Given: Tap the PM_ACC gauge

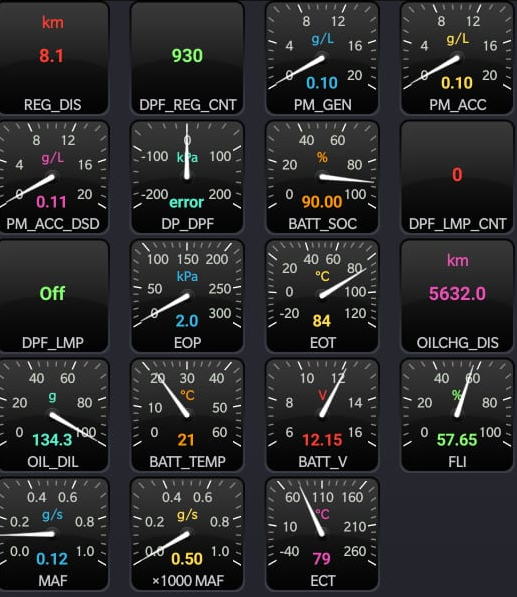Looking at the screenshot, I should tap(457, 58).
